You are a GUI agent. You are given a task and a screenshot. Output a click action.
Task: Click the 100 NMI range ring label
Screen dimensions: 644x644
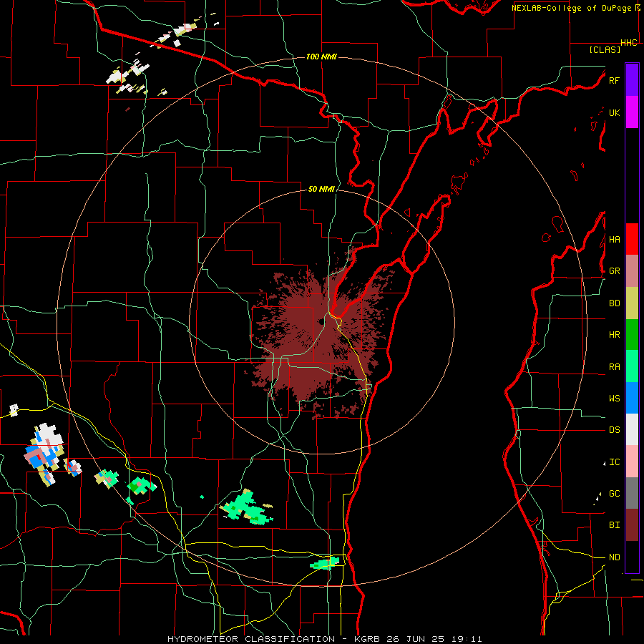pos(321,57)
